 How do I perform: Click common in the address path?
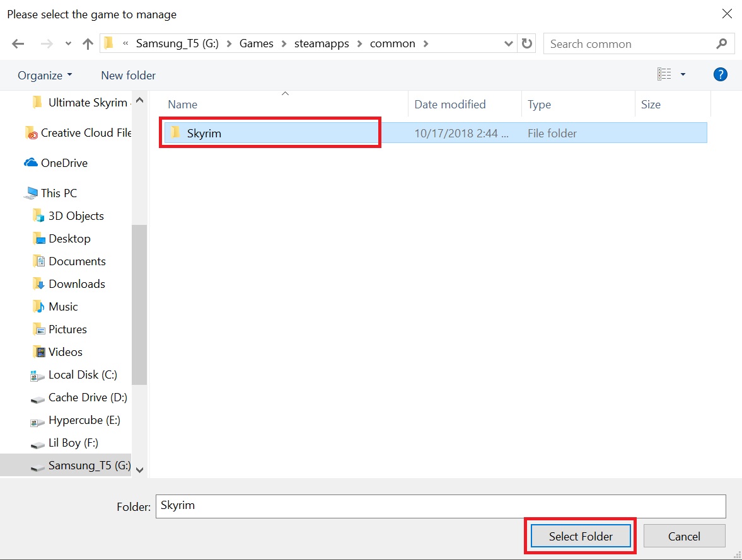click(392, 43)
